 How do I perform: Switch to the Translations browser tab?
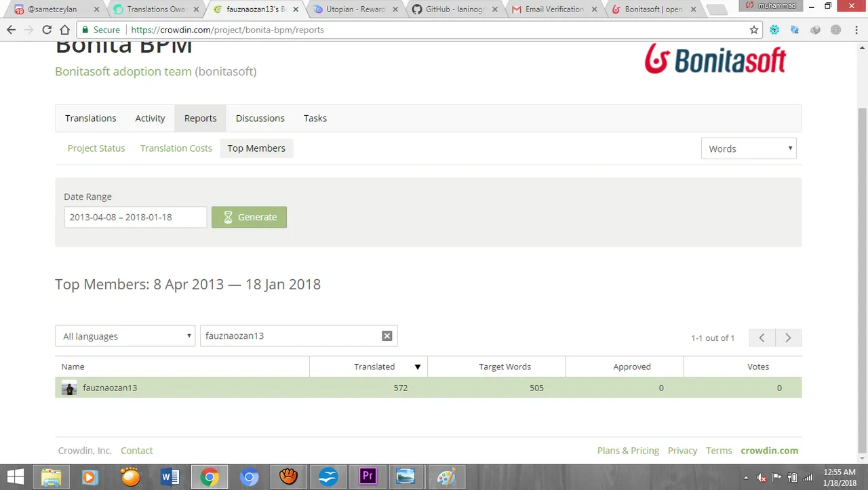pyautogui.click(x=157, y=9)
